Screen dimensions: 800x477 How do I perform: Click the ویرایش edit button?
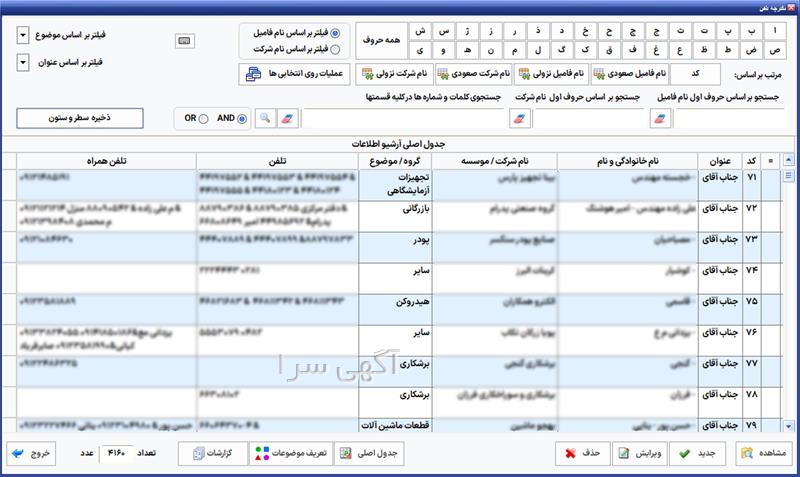tap(640, 453)
